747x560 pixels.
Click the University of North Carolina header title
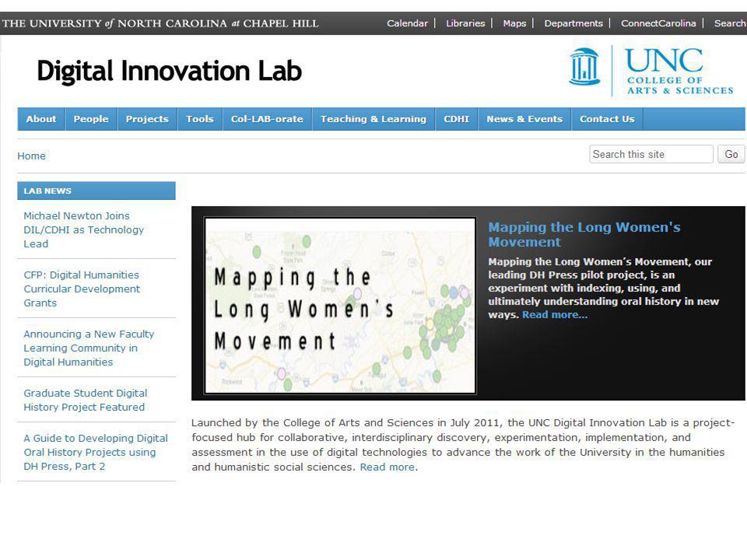tap(160, 23)
